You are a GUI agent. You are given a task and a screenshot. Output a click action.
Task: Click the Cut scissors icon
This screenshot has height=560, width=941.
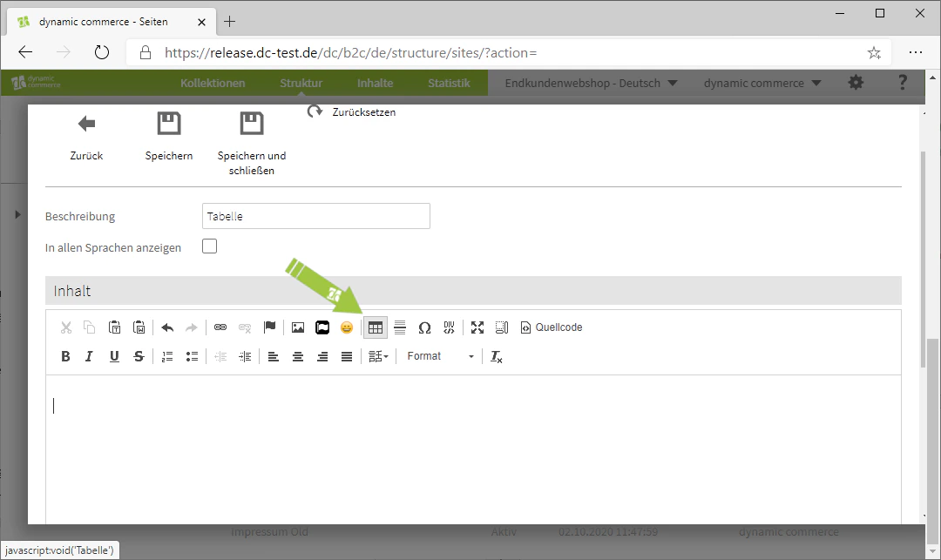[66, 327]
